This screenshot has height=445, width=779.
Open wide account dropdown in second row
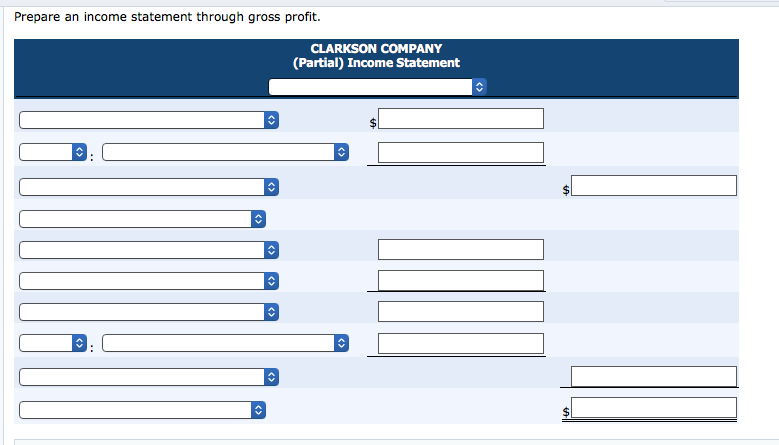coord(225,152)
